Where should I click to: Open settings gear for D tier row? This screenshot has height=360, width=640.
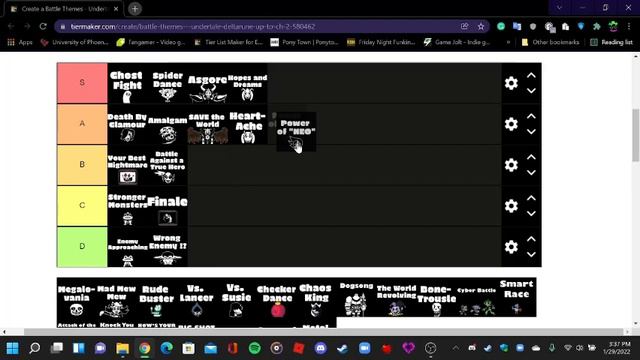511,247
